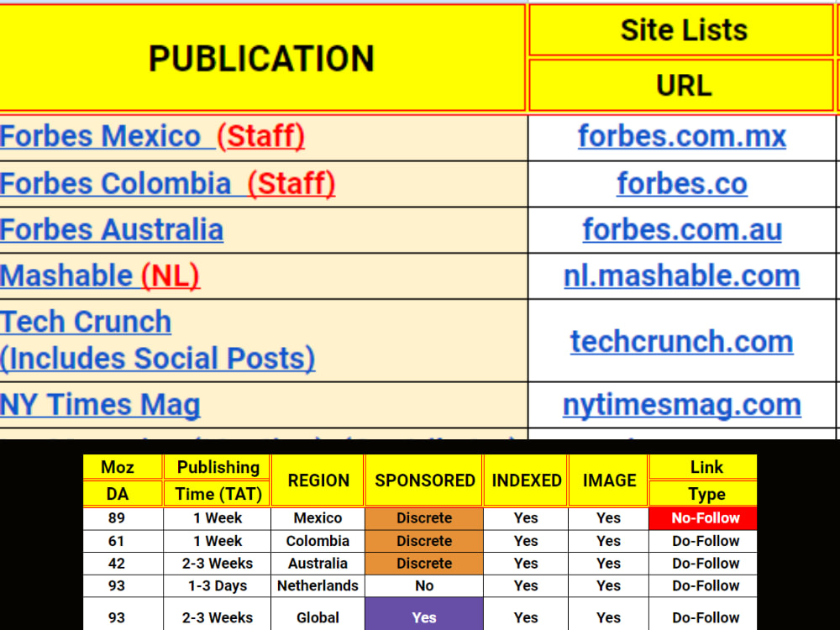840x630 pixels.
Task: Visit the techcrunch.com URL
Action: tap(682, 341)
